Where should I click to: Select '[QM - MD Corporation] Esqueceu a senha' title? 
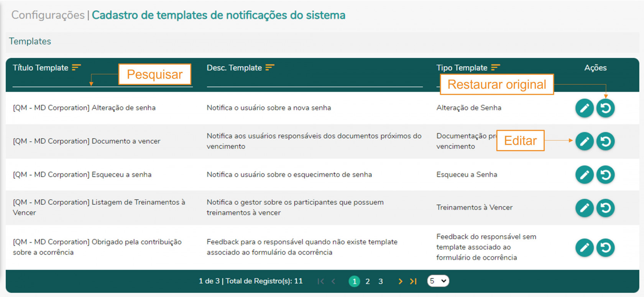tap(82, 175)
